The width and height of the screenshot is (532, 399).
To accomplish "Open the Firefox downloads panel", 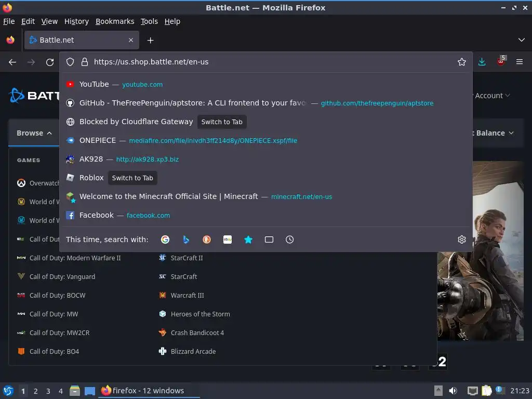I will (x=482, y=62).
